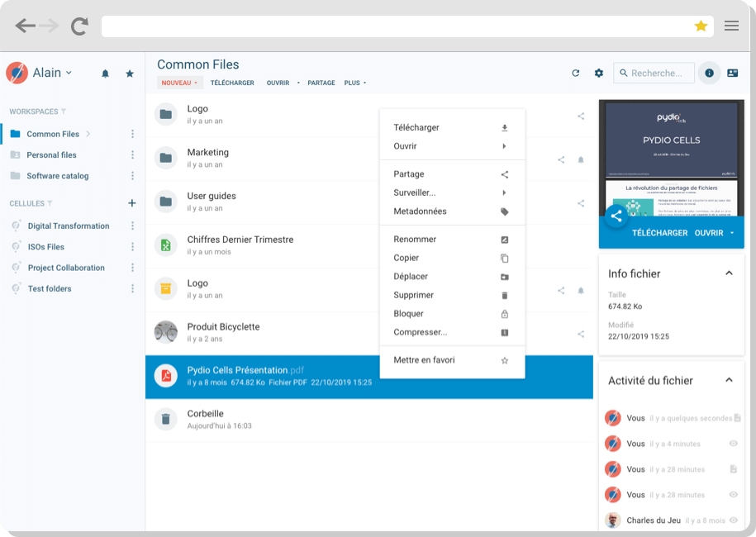Viewport: 756px width, 537px height.
Task: Open dropdown arrow next to OUVRIR in toolbar
Action: (298, 83)
